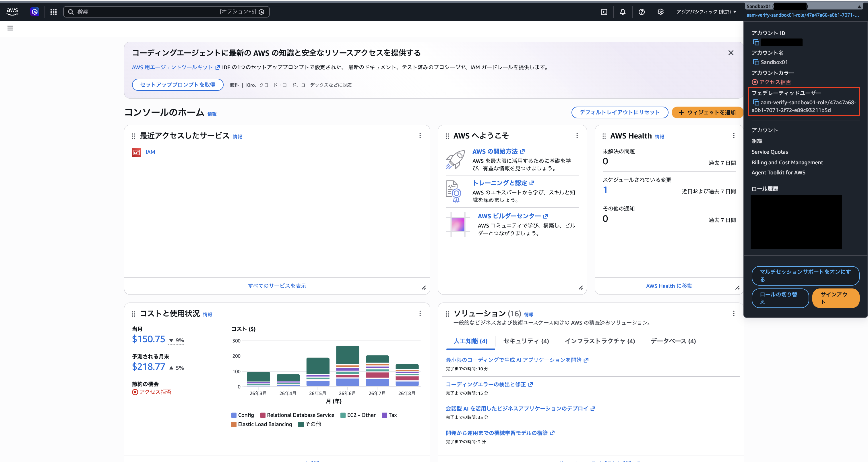Open 組織 in the account menu
Viewport: 868px width, 462px height.
(x=757, y=141)
